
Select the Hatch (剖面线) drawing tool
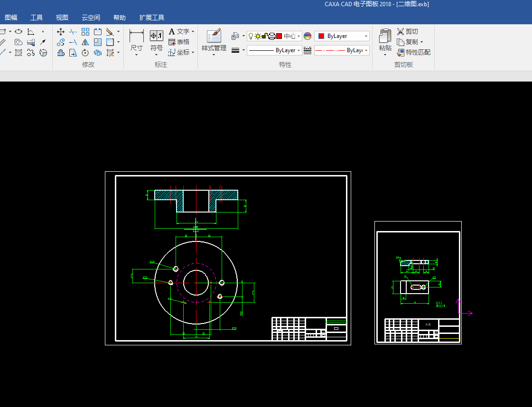coord(19,53)
